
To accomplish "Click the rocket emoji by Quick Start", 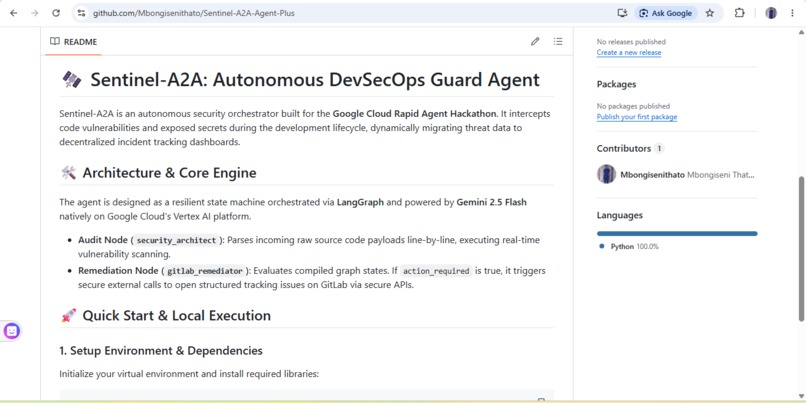I will pos(68,316).
